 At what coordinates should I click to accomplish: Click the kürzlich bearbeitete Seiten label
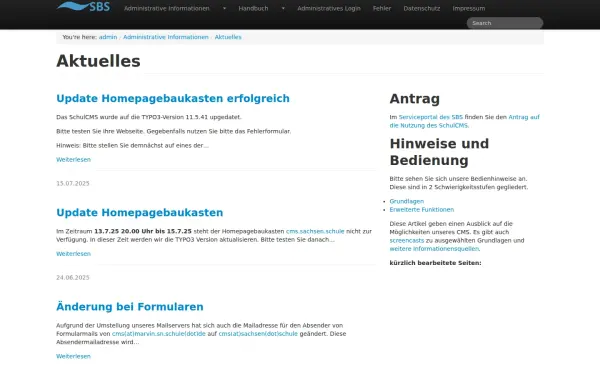[x=435, y=263]
